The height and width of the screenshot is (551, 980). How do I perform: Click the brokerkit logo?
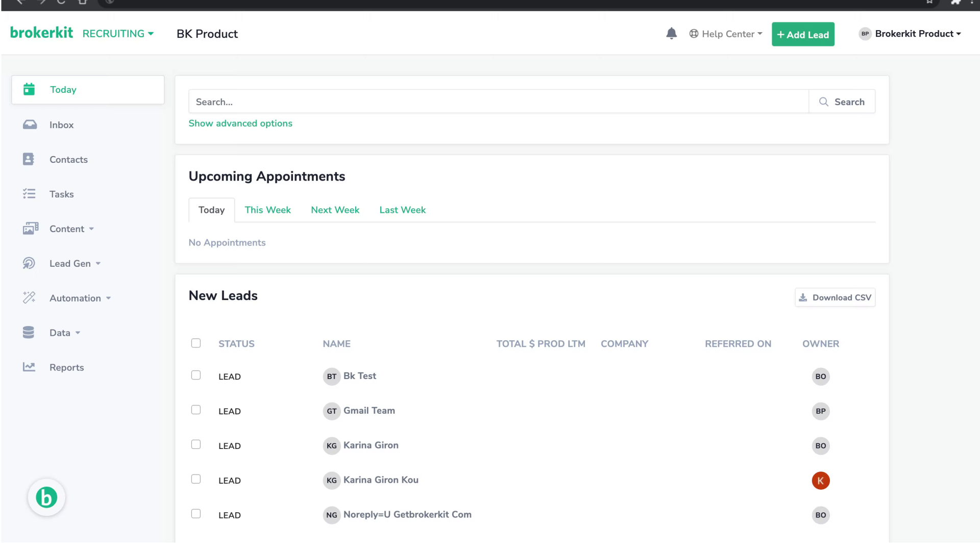(42, 33)
